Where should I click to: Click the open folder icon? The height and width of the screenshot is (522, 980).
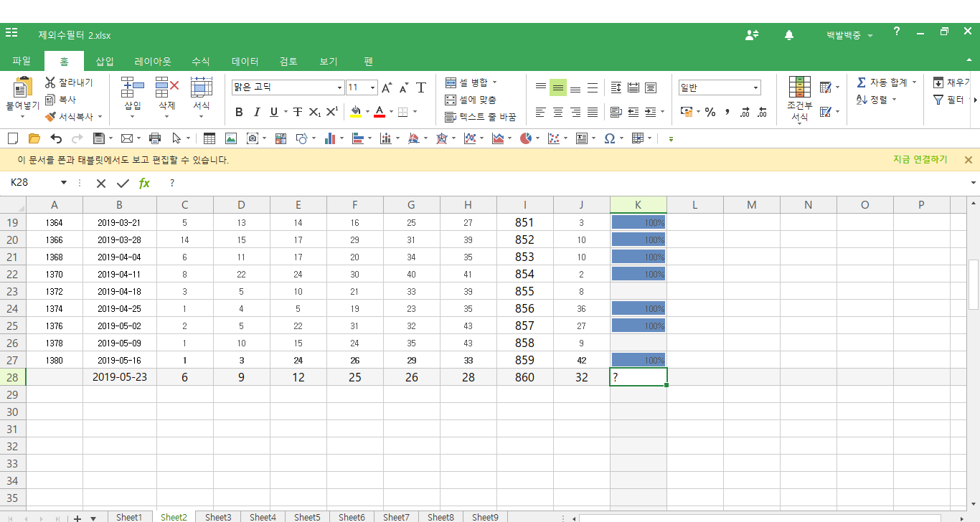34,138
